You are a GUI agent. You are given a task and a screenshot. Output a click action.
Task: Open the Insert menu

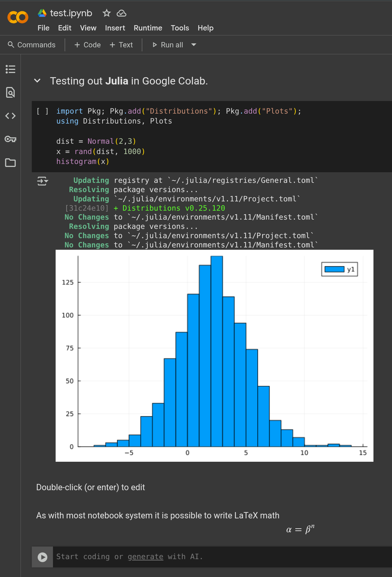(x=115, y=28)
